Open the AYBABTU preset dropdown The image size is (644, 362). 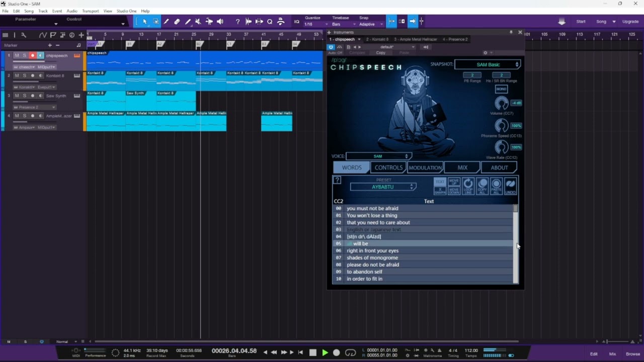coord(383,187)
